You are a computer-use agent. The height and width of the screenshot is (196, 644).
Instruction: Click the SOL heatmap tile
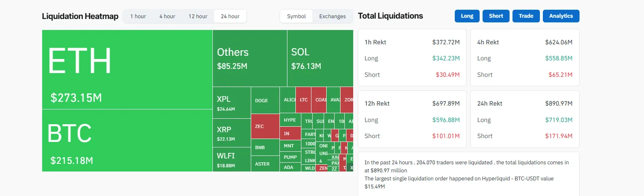coord(320,58)
